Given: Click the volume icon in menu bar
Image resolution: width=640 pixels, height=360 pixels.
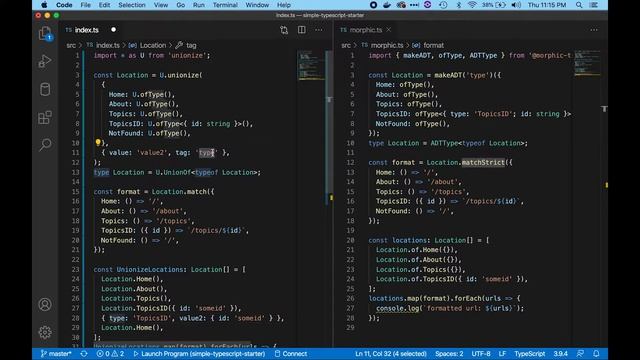Looking at the screenshot, I should (x=516, y=5).
